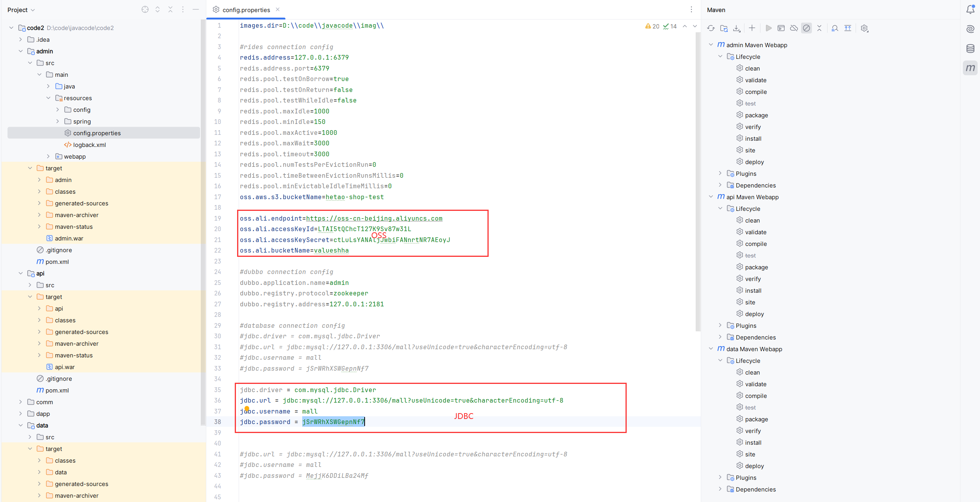This screenshot has width=980, height=502.
Task: Expand the .idea folder
Action: [x=21, y=39]
